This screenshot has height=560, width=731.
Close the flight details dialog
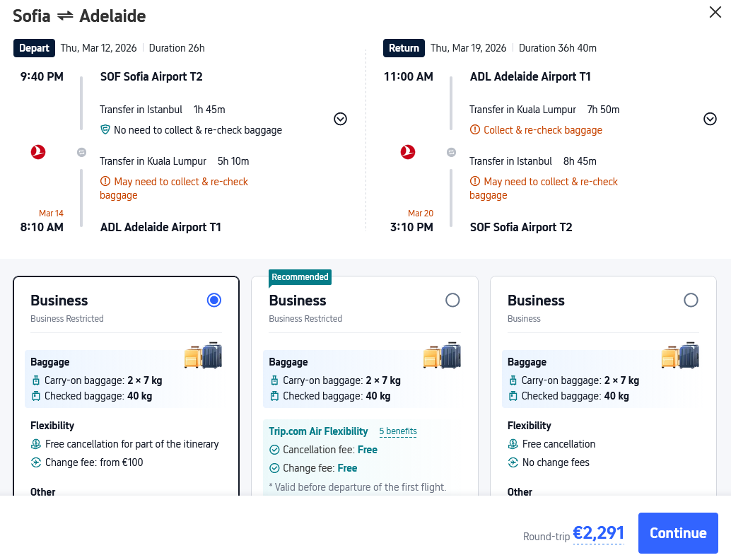coord(715,13)
